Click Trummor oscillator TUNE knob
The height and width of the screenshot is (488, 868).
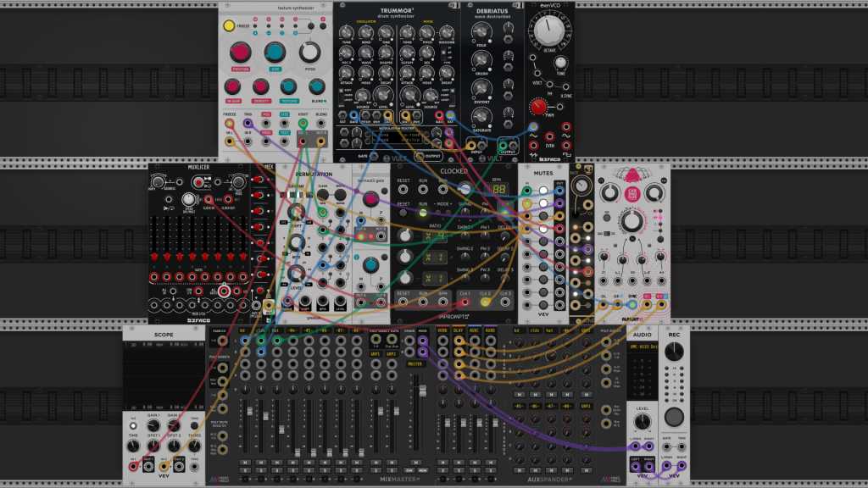pyautogui.click(x=347, y=33)
